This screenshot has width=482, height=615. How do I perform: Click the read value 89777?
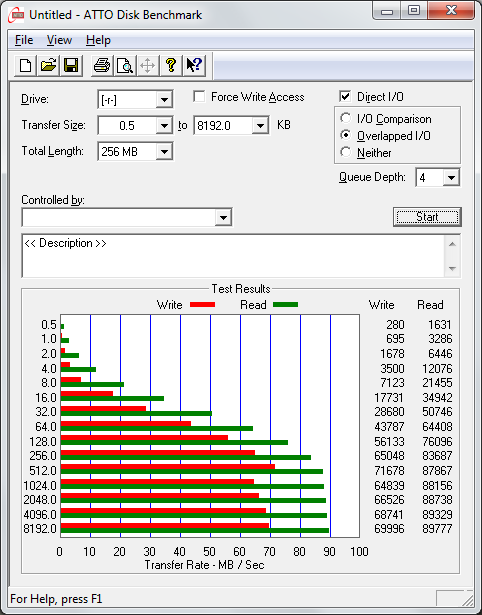pos(437,528)
